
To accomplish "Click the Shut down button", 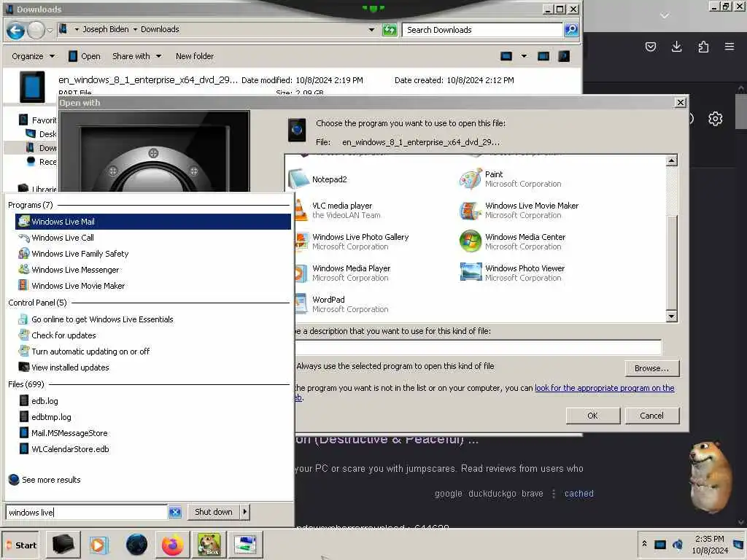I will point(214,512).
